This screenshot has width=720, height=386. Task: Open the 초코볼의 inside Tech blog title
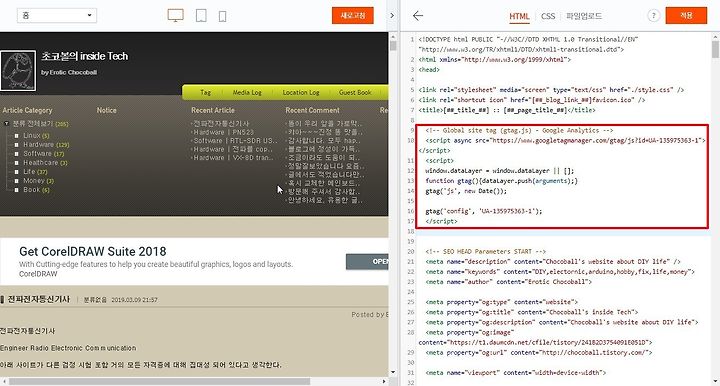pyautogui.click(x=85, y=56)
